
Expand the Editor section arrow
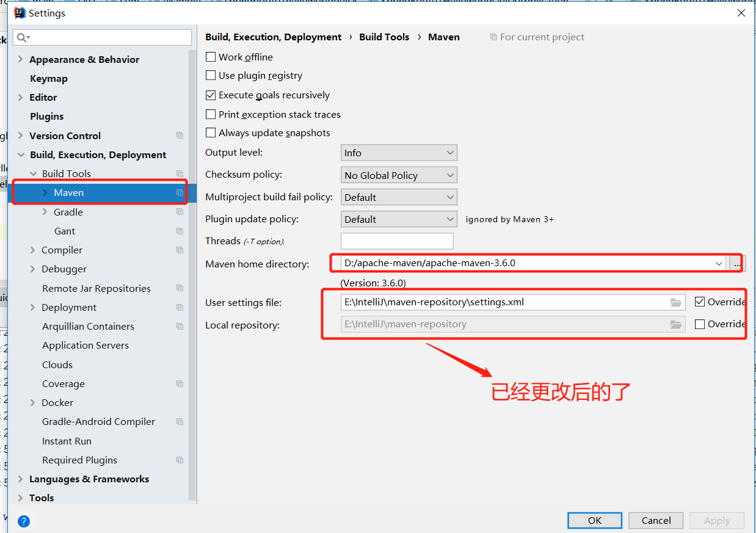(21, 97)
